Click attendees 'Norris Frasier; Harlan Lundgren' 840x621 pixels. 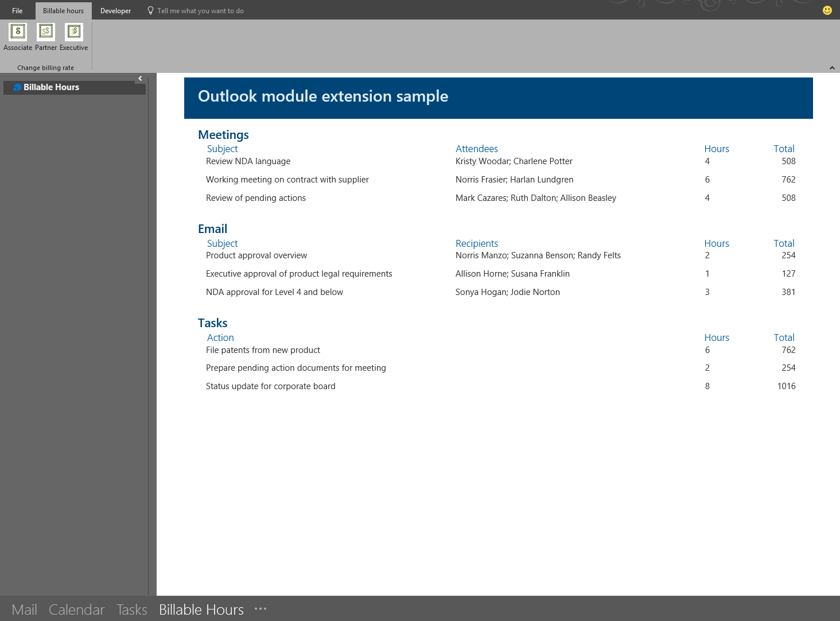coord(515,180)
